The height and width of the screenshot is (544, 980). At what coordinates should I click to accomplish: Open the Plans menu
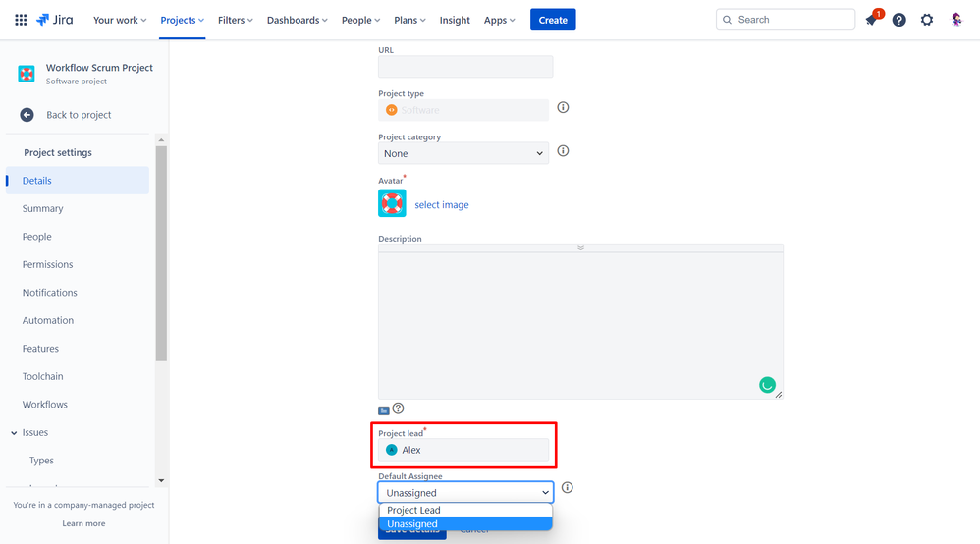(409, 20)
